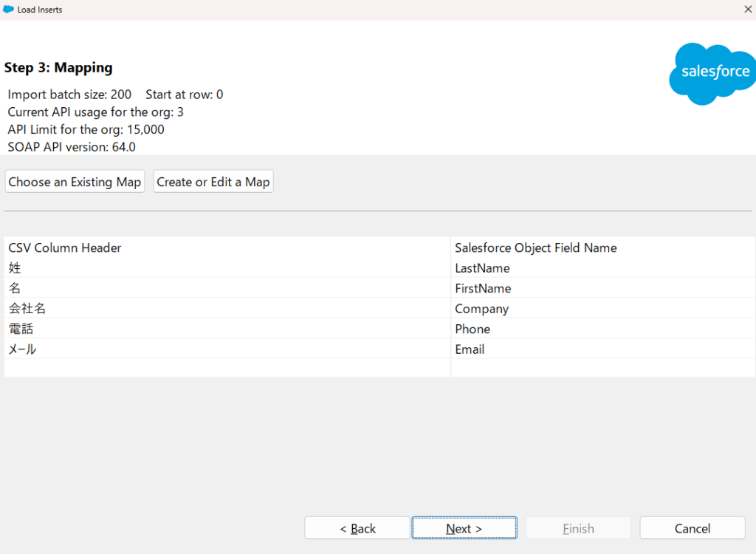Cancel the Load Inserts wizard
The image size is (756, 554).
pyautogui.click(x=692, y=528)
